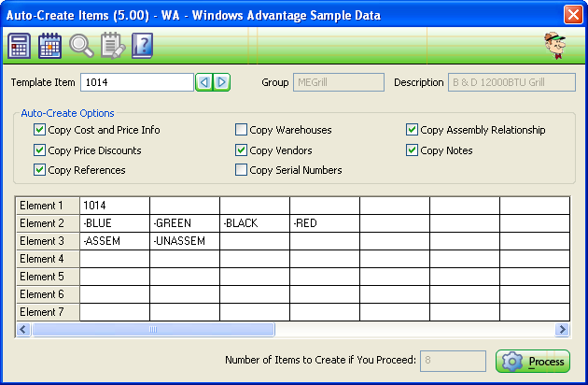Click the grid's right scroll arrow
Screen dimensions: 588x385
(563, 330)
